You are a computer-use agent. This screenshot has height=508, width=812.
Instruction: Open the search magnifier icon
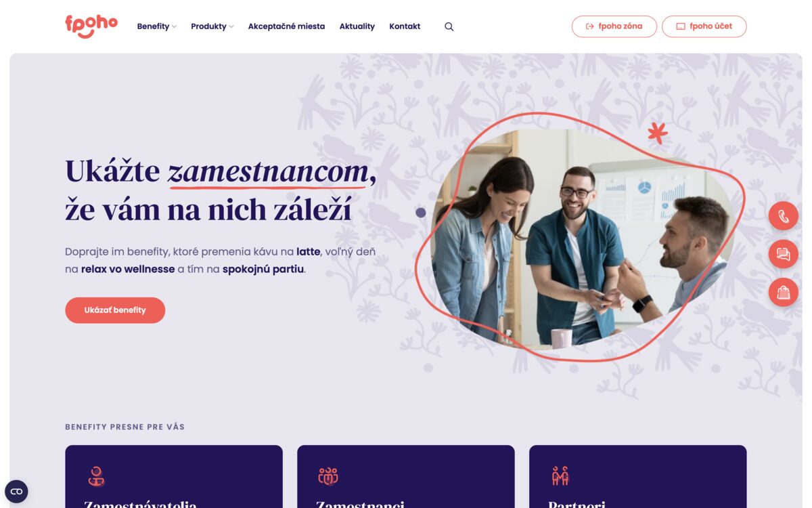point(449,26)
